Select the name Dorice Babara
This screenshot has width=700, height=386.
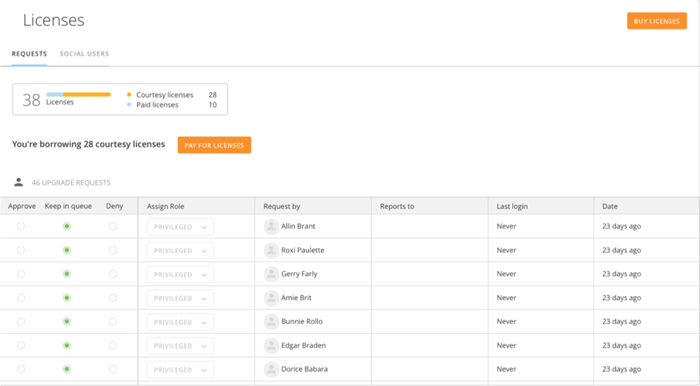pyautogui.click(x=304, y=369)
